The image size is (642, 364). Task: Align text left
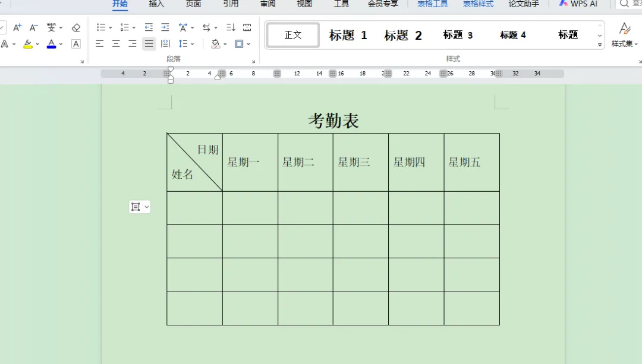pyautogui.click(x=99, y=44)
